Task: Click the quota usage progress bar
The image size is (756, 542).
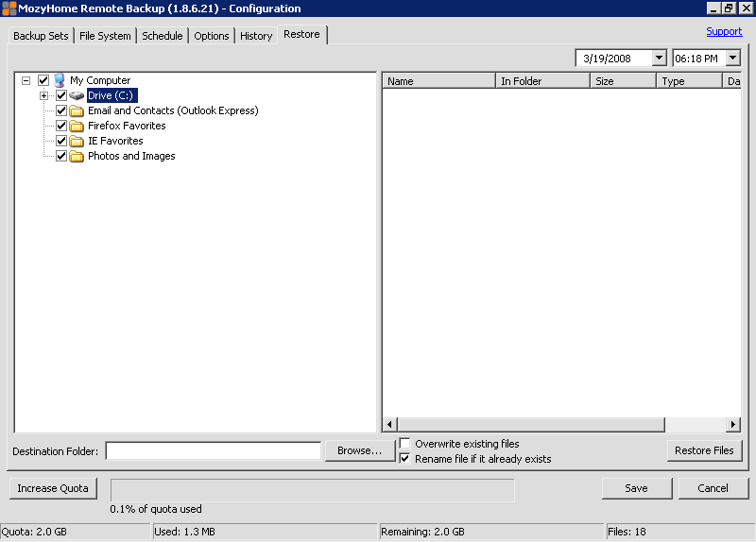Action: (x=313, y=490)
